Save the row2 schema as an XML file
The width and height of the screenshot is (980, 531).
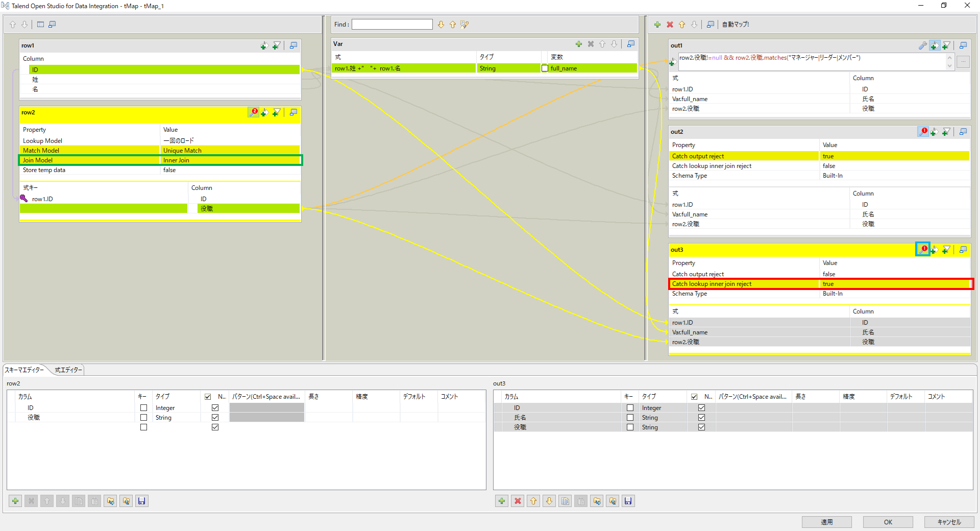[x=142, y=501]
